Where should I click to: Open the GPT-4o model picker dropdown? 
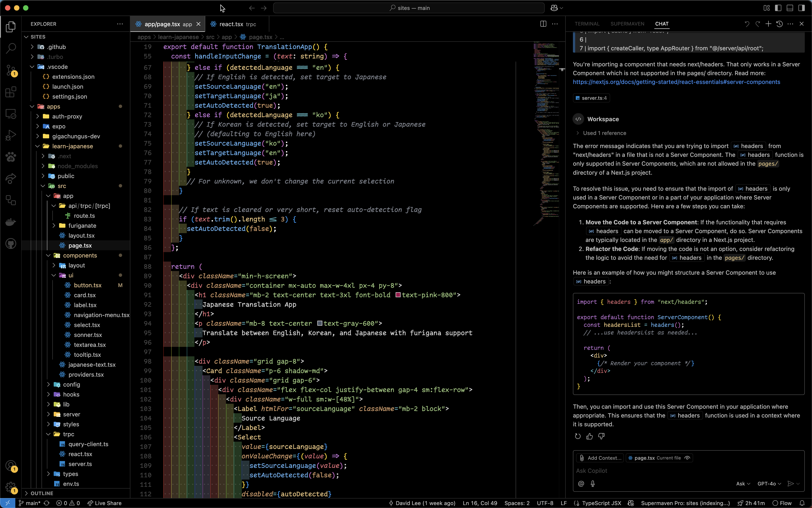pos(769,483)
